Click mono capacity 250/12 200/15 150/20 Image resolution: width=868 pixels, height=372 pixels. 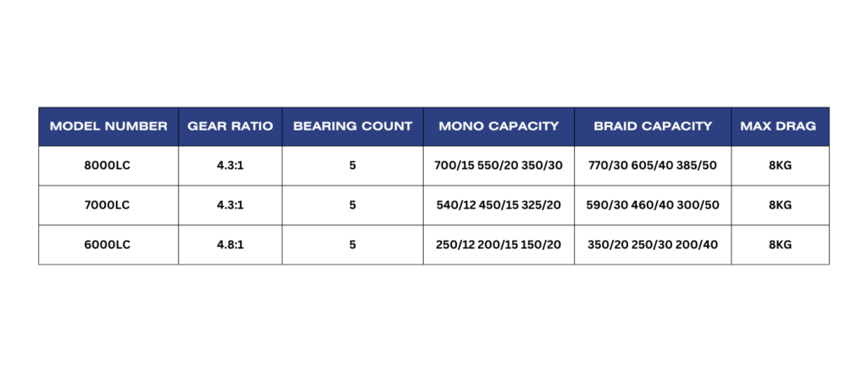click(x=498, y=245)
